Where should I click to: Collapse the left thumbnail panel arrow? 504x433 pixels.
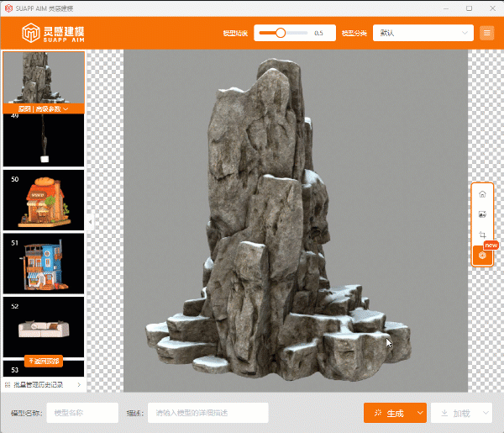click(88, 222)
